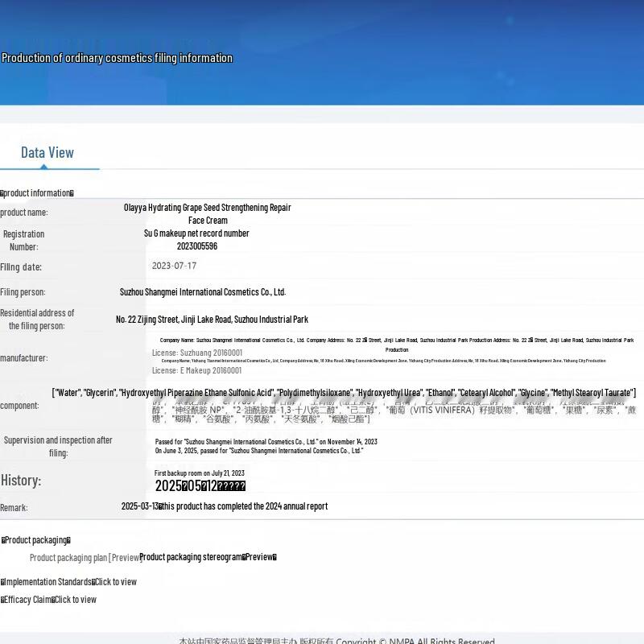Screen dimensions: 644x644
Task: Click the filing person Suzhou Shangmei company name
Action: pos(203,292)
